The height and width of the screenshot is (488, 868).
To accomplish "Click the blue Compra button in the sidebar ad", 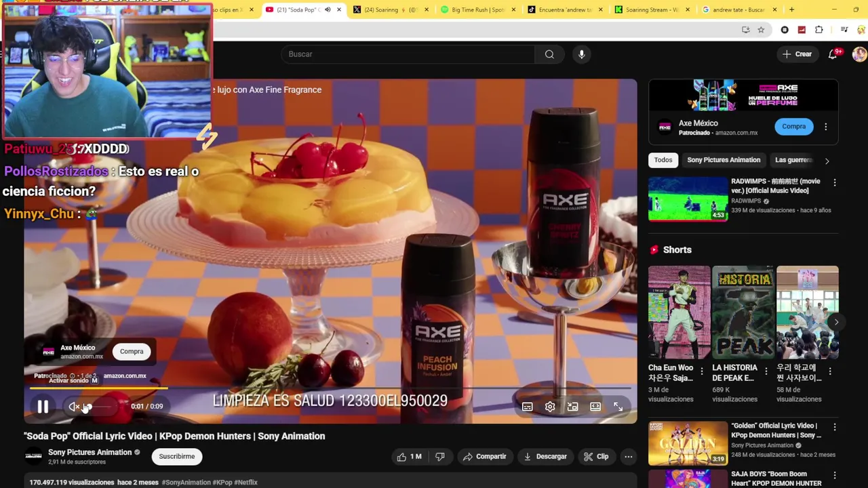I will coord(793,126).
